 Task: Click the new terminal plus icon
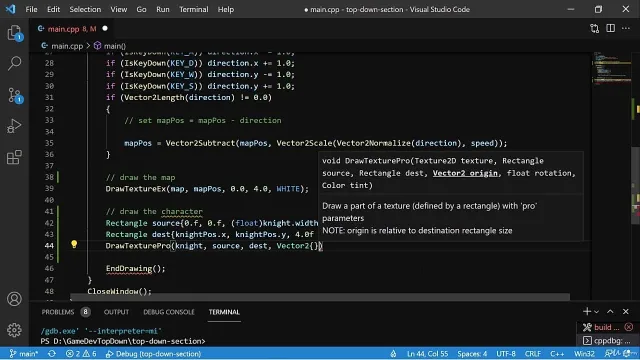point(587,311)
